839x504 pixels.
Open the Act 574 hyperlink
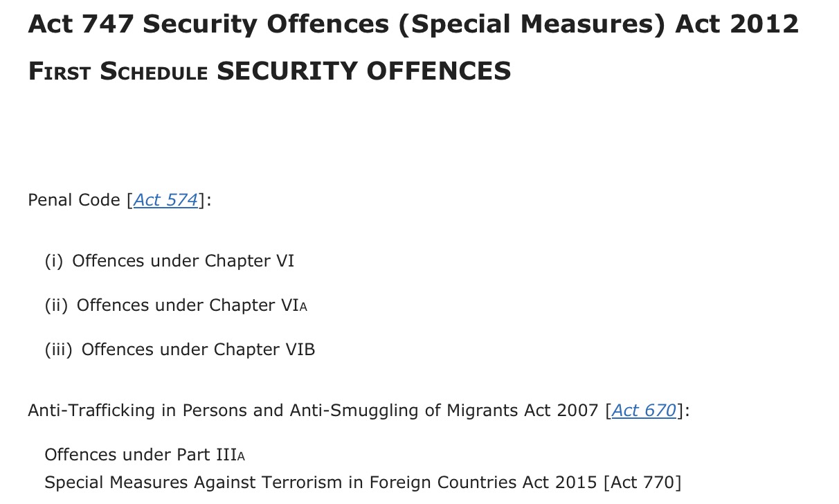click(x=165, y=200)
